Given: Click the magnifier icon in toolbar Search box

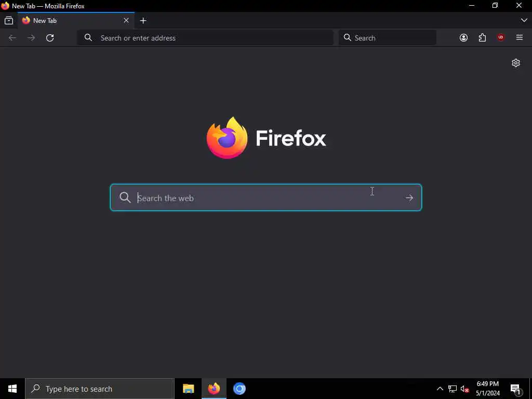Looking at the screenshot, I should coord(347,37).
